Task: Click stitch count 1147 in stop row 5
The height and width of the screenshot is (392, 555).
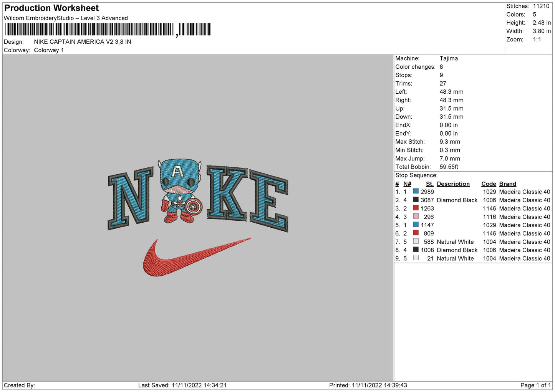Action: (x=427, y=225)
